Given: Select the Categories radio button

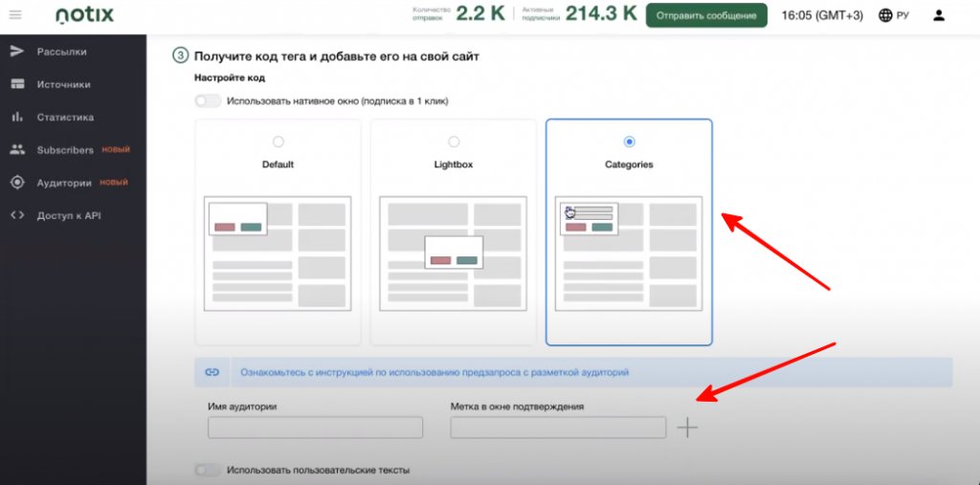Looking at the screenshot, I should [629, 142].
